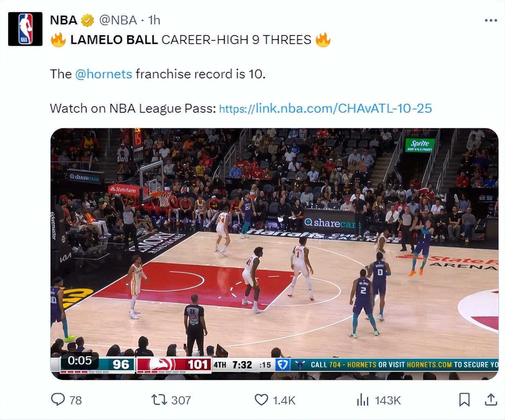Repost using the retweet arrows icon
This screenshot has width=505, height=420.
(159, 399)
